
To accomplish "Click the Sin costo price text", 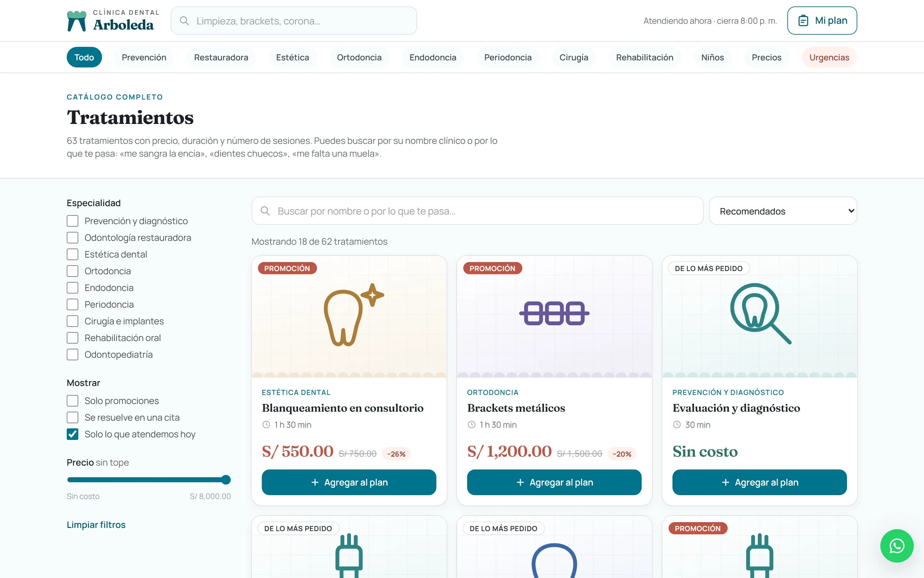I will coord(705,451).
